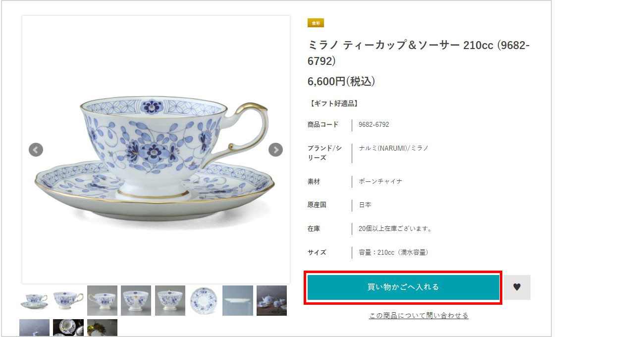Image resolution: width=644 pixels, height=337 pixels.
Task: Click the next image arrow
Action: 275,150
